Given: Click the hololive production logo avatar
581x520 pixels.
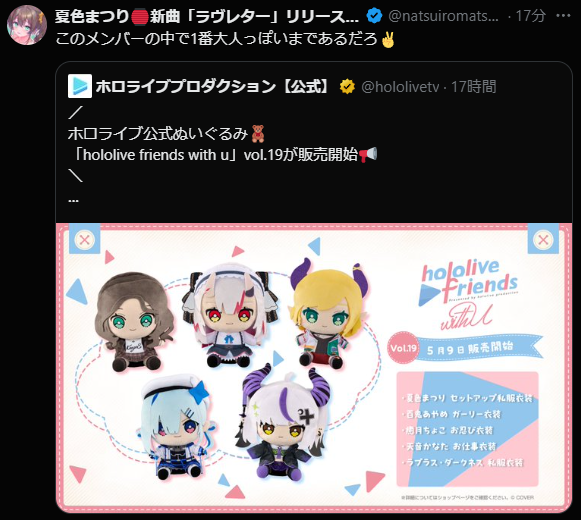Looking at the screenshot, I should coord(80,86).
